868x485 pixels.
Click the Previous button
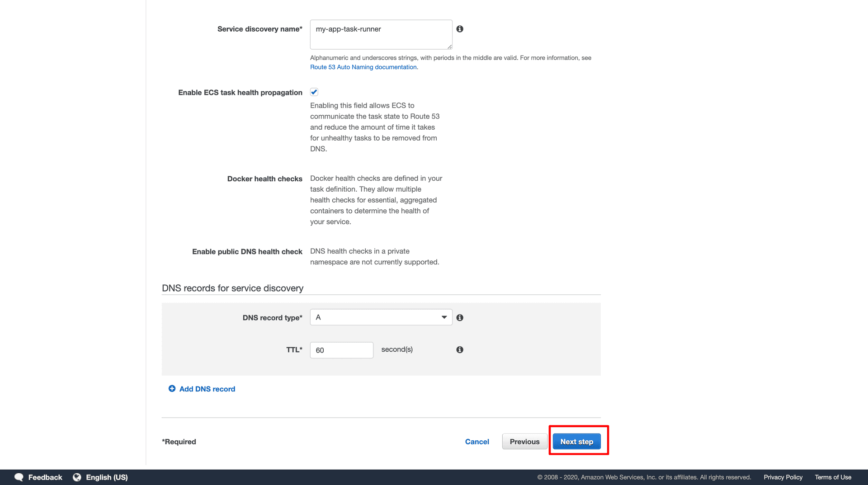[x=524, y=442]
